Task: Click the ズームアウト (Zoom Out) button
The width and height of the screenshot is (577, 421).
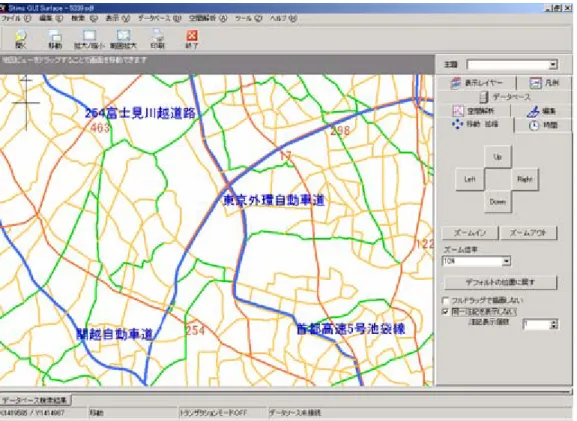Action: 528,233
